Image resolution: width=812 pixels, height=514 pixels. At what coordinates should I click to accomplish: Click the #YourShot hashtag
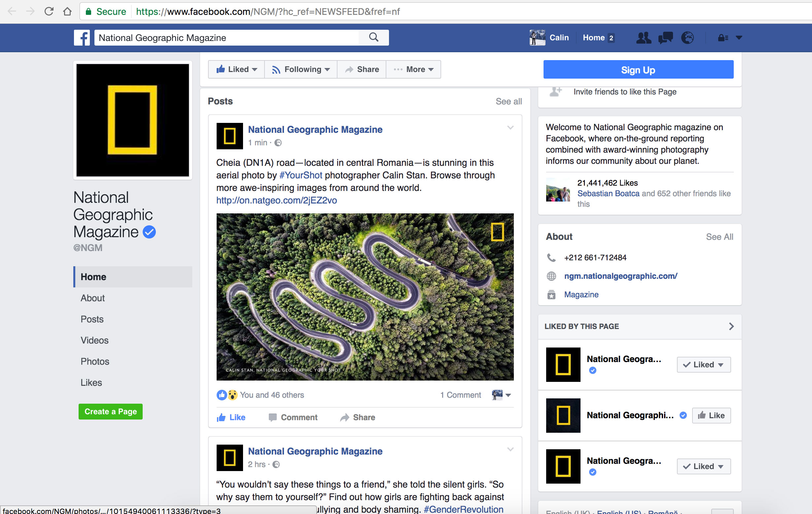(x=301, y=175)
